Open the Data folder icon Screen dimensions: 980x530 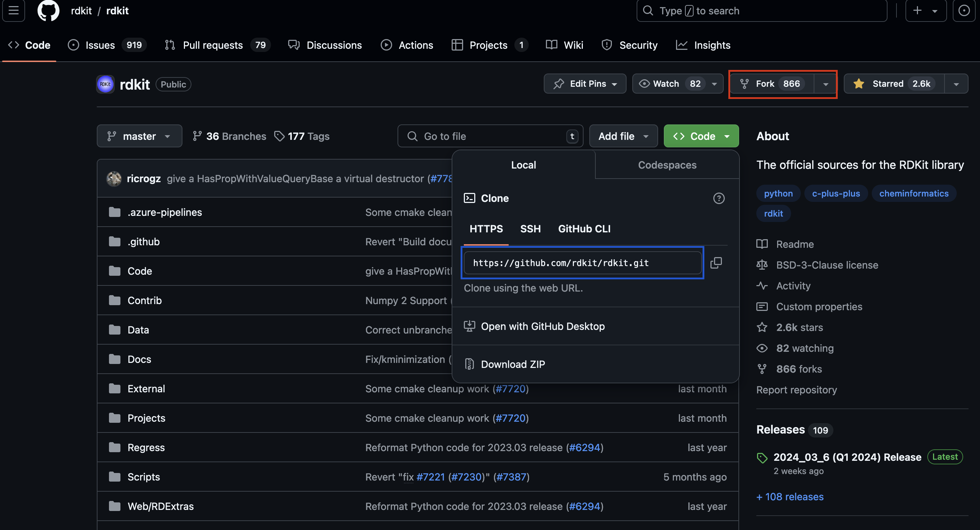click(114, 330)
